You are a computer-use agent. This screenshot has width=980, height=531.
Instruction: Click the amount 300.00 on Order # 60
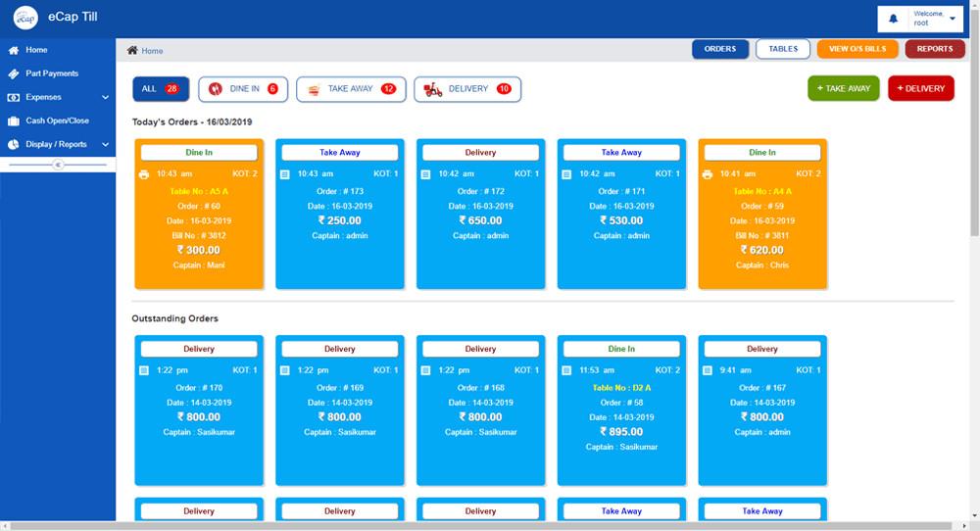[x=199, y=251]
